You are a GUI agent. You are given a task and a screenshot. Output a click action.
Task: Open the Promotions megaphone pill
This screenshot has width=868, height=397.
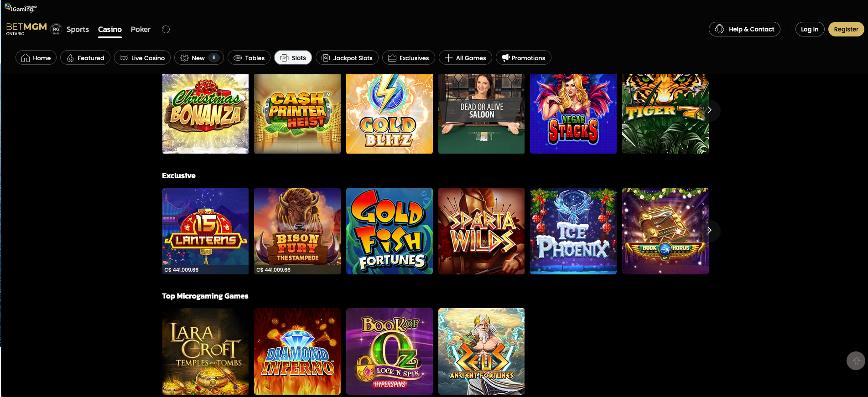[524, 58]
